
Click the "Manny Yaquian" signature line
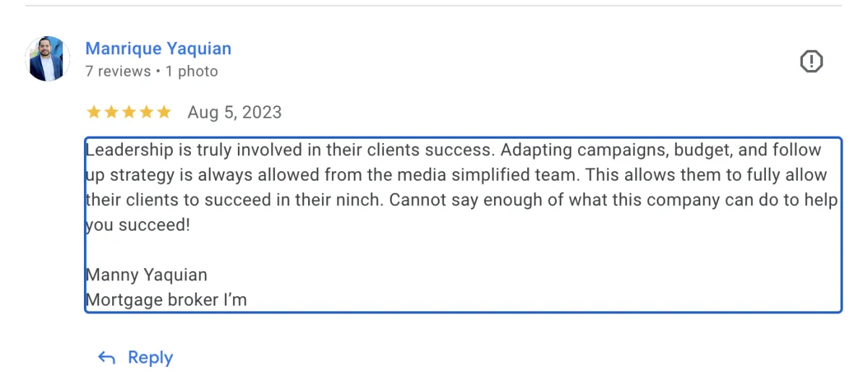click(x=147, y=275)
